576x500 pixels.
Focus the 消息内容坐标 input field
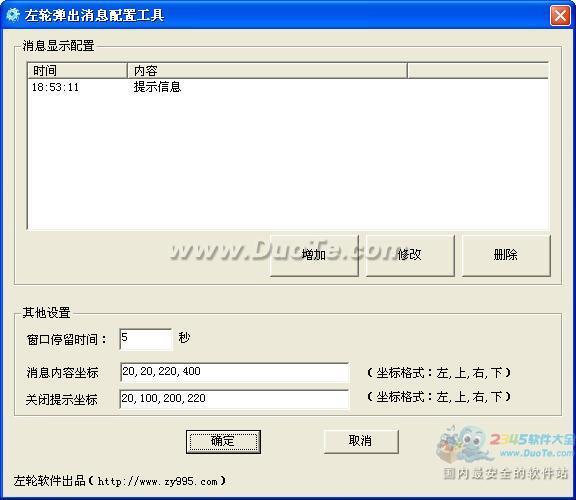[234, 372]
